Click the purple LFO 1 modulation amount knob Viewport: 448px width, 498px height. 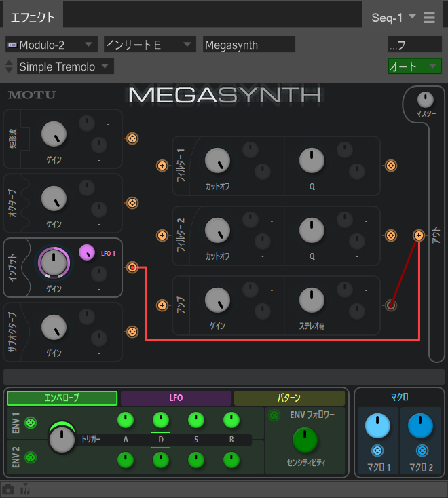click(x=87, y=252)
